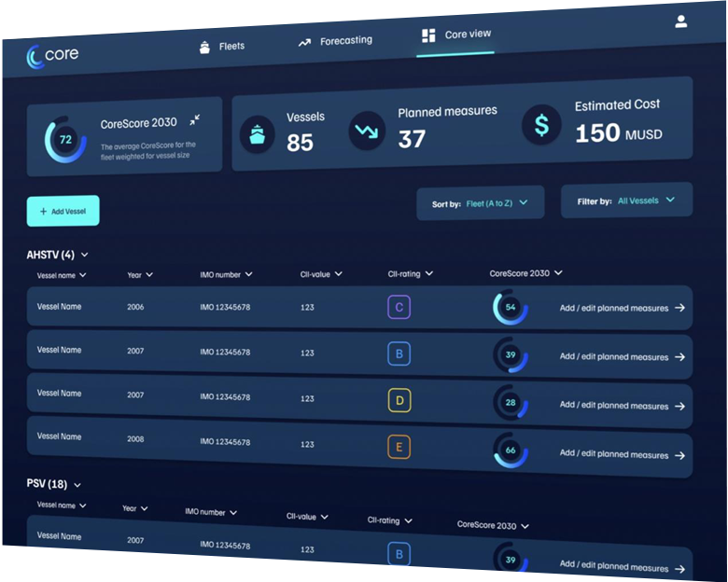Open the Filter by All Vessels dropdown
Viewport: 728px width, 582px height.
[x=626, y=201]
